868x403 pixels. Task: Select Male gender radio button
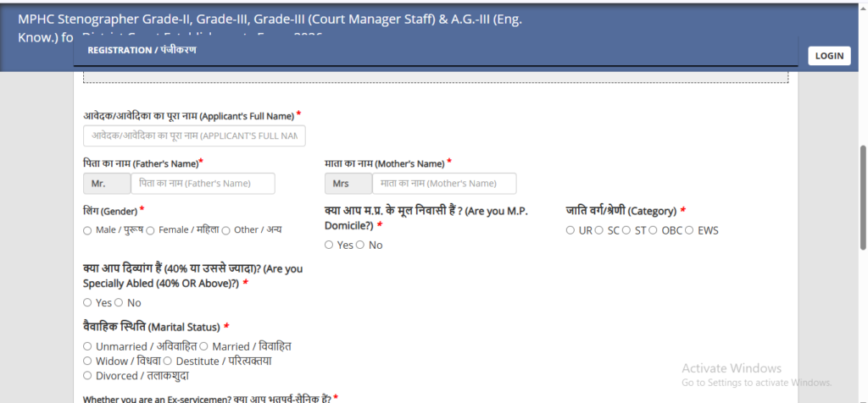point(87,230)
